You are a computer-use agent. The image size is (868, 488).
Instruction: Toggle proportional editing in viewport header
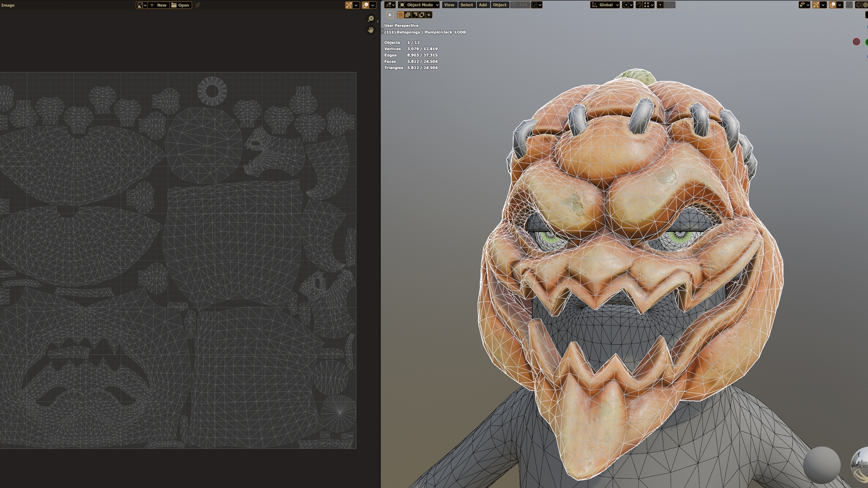point(660,5)
